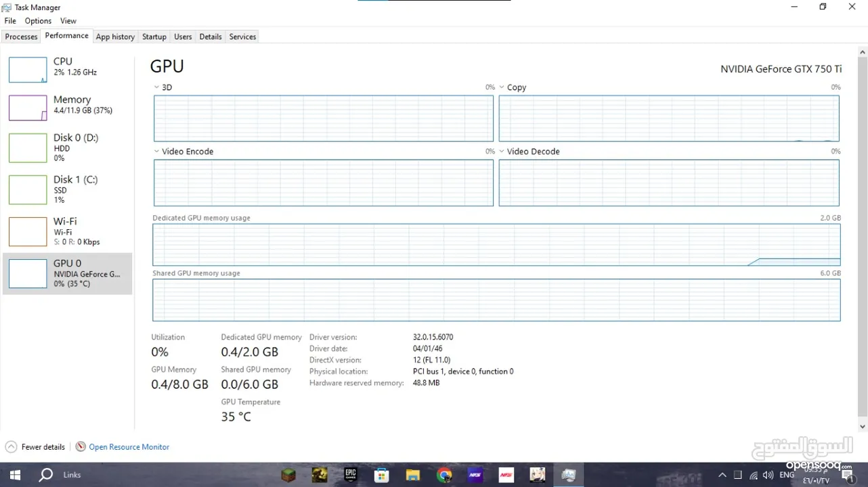This screenshot has height=487, width=868.
Task: Select Disk 0 (D:) HDD item
Action: (67, 147)
